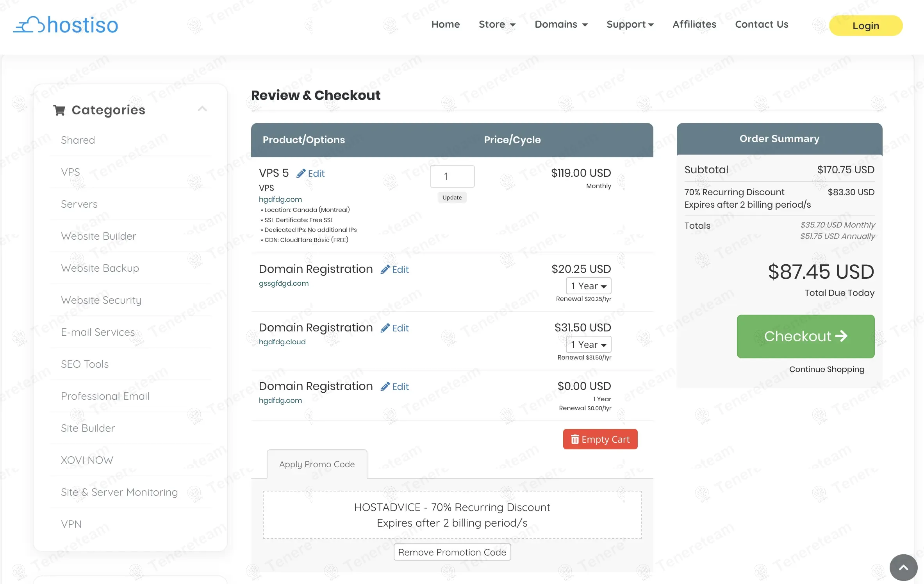The height and width of the screenshot is (584, 924).
Task: Open the XOVI NOW category
Action: pos(87,460)
